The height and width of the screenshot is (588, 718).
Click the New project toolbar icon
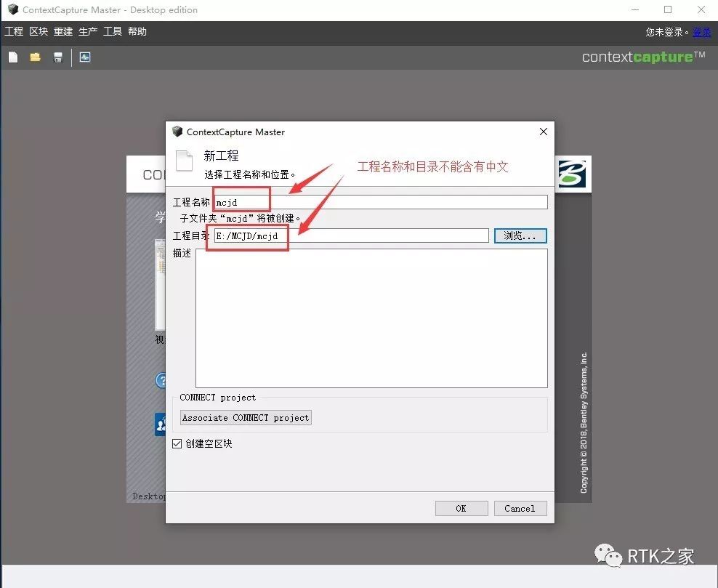coord(13,57)
